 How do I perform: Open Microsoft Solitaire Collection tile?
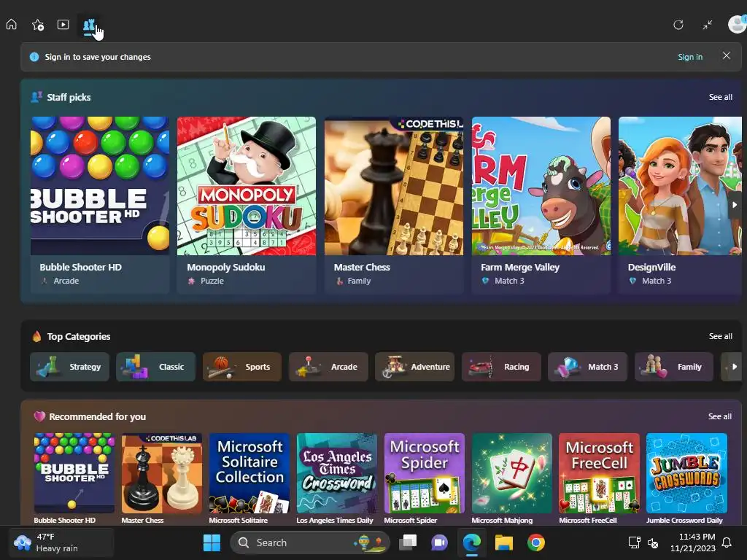249,478
